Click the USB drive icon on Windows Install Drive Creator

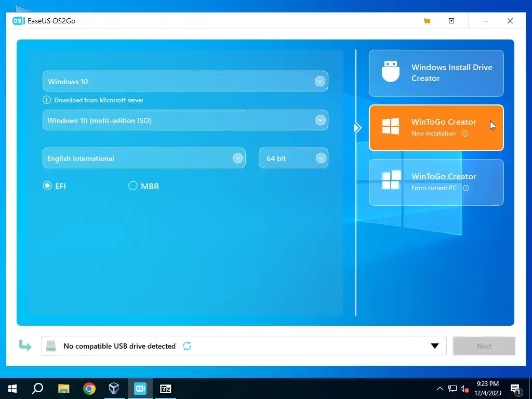(x=391, y=72)
